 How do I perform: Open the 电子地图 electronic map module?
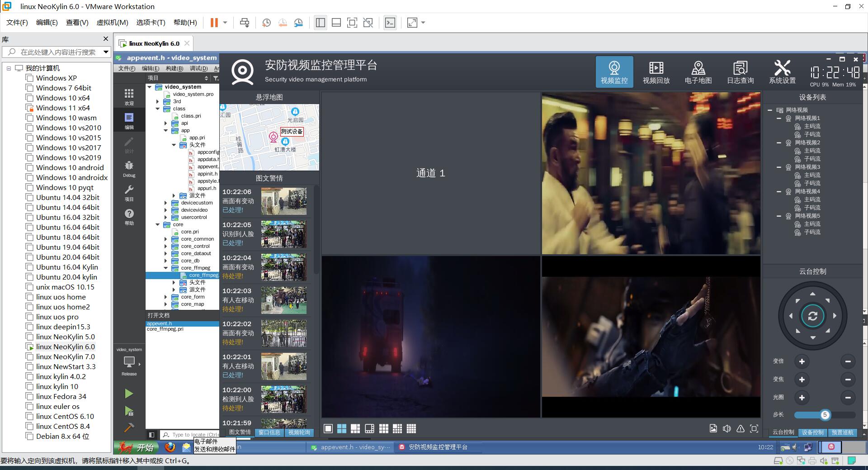[x=698, y=72]
